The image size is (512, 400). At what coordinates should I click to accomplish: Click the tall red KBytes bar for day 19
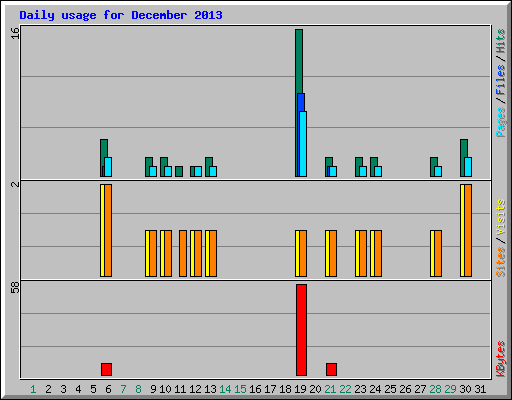[x=301, y=330]
